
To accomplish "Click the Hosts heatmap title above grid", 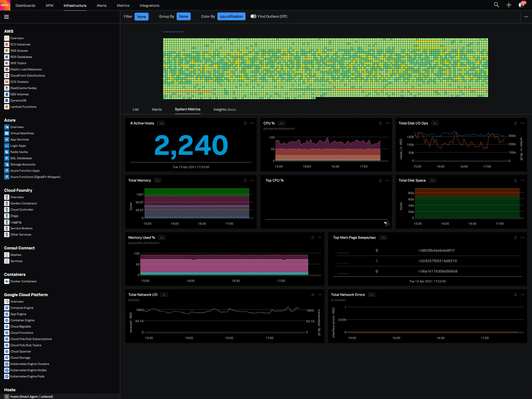I will coord(173,32).
